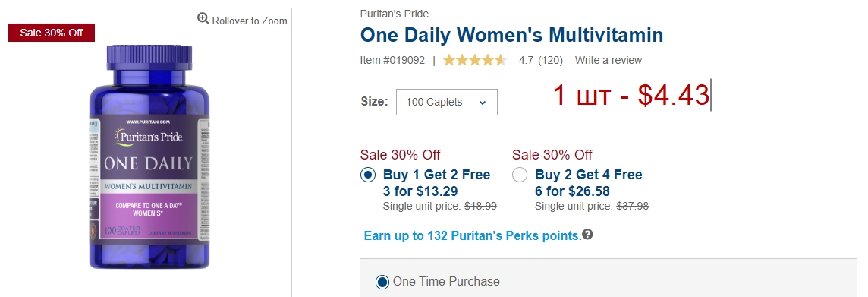This screenshot has height=297, width=868.
Task: Click the 4.7 rating number
Action: tap(526, 60)
